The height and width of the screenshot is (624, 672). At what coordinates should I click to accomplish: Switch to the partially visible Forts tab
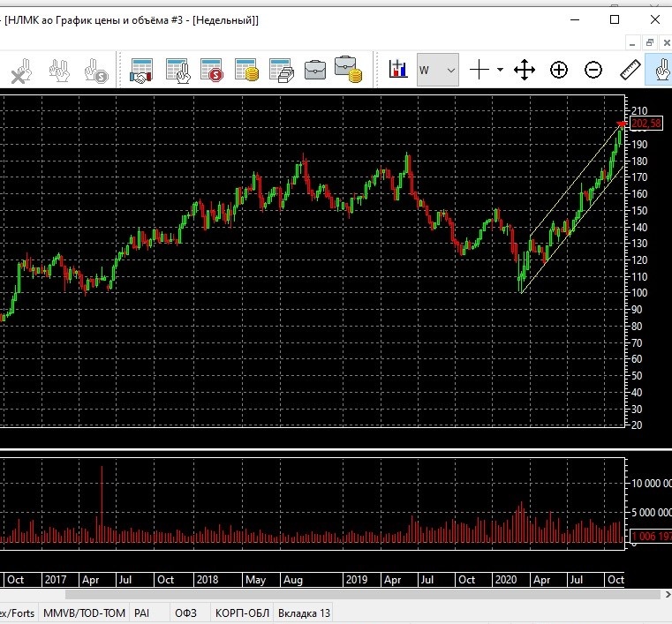(18, 613)
